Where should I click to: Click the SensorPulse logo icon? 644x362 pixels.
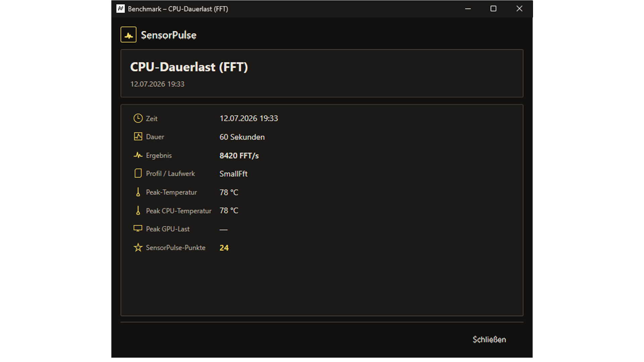pos(128,35)
